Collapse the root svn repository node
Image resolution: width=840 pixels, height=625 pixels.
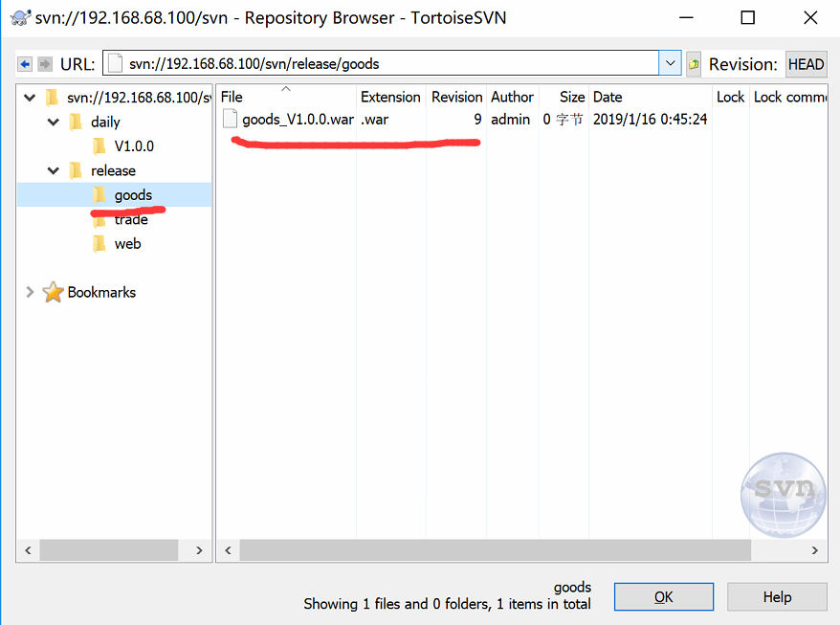pos(30,98)
